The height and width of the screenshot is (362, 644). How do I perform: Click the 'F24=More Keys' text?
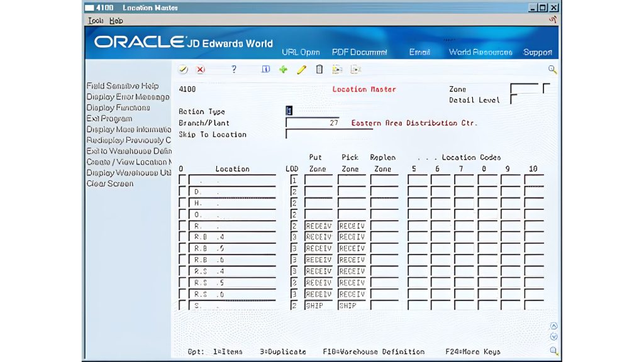point(473,352)
